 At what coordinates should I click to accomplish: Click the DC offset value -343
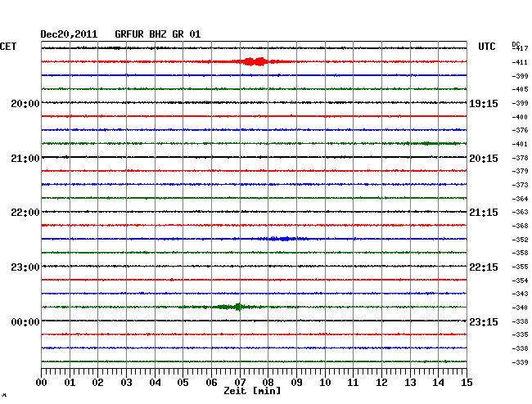pos(520,294)
